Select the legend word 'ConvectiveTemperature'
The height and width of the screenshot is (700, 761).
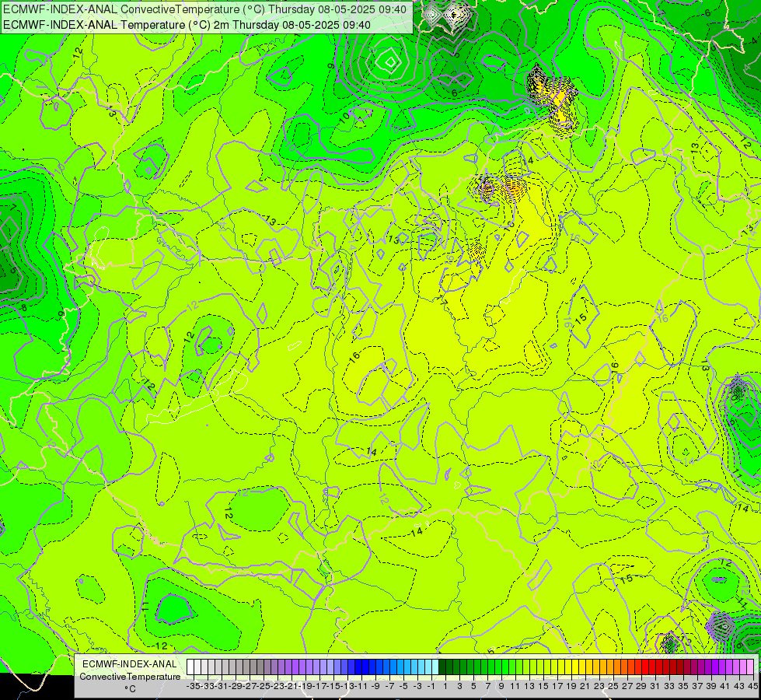pyautogui.click(x=130, y=676)
